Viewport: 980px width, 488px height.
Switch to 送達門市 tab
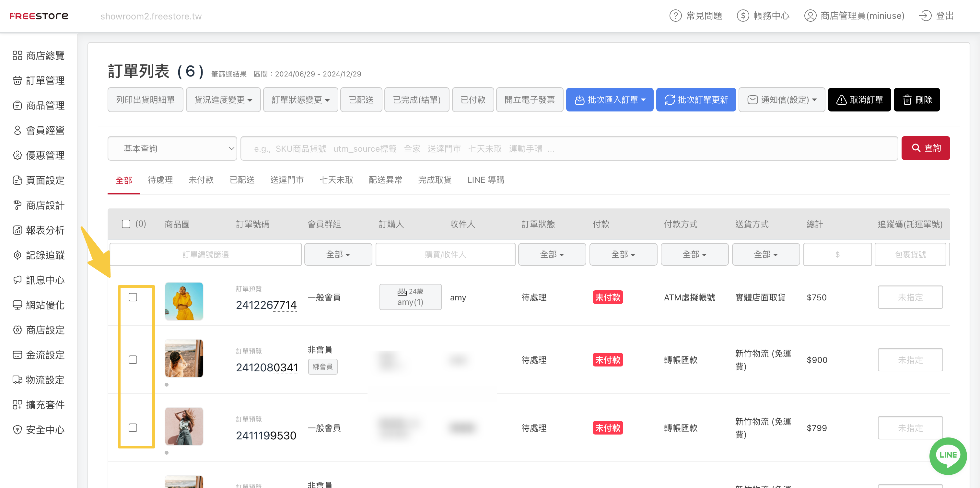coord(287,180)
